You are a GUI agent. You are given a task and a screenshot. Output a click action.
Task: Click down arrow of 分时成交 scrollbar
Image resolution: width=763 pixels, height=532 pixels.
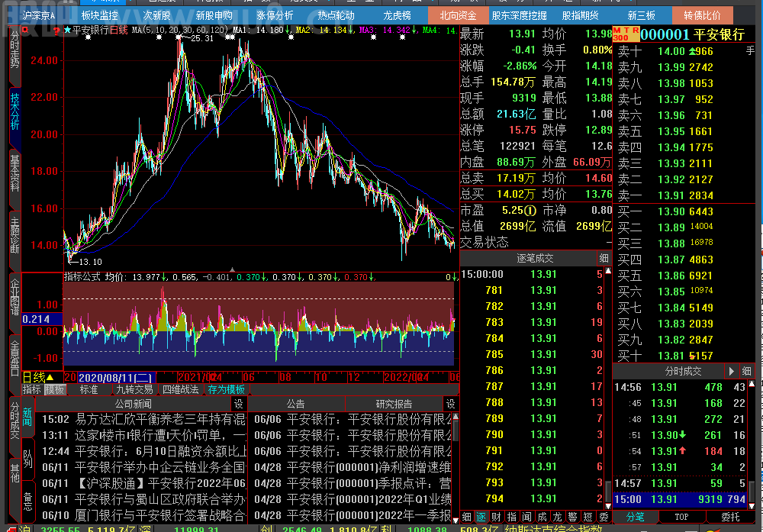pyautogui.click(x=752, y=506)
